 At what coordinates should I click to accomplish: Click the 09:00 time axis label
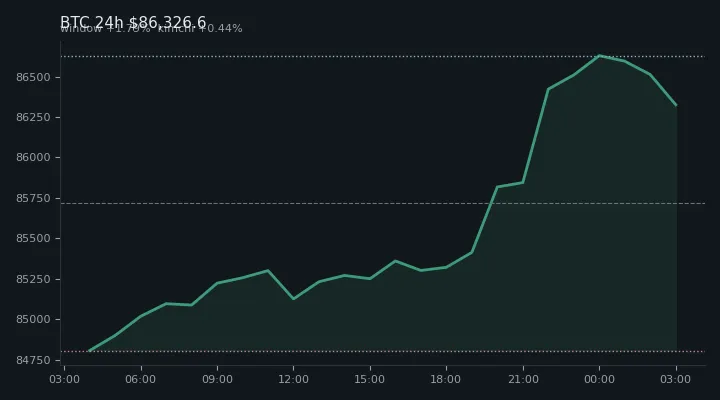click(x=217, y=379)
